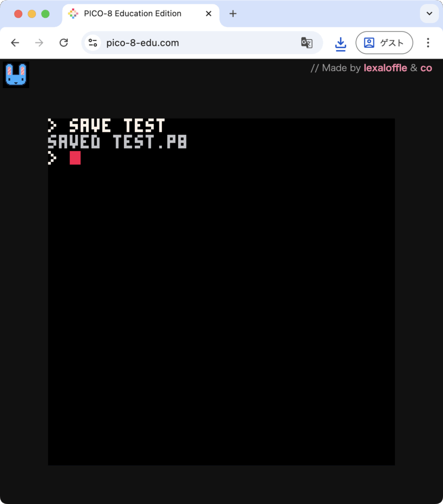Click the translate page icon
Viewport: 443px width, 504px height.
coord(307,43)
